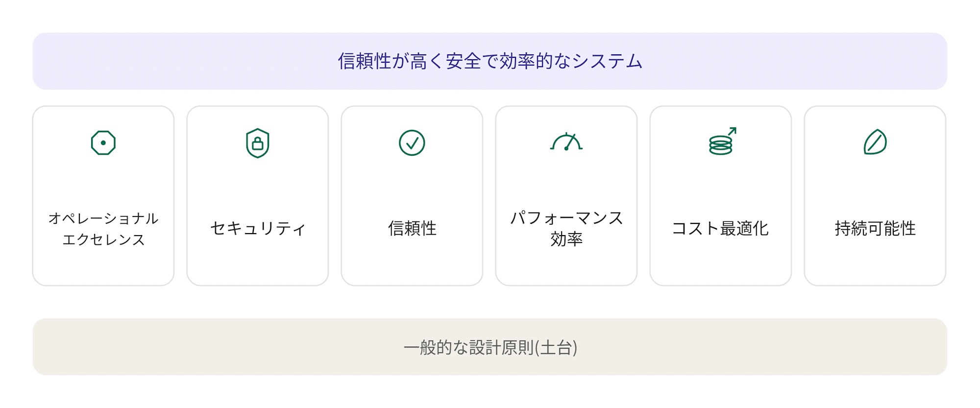Open the Security pillar card
Screen dimensions: 980x408
[x=258, y=196]
